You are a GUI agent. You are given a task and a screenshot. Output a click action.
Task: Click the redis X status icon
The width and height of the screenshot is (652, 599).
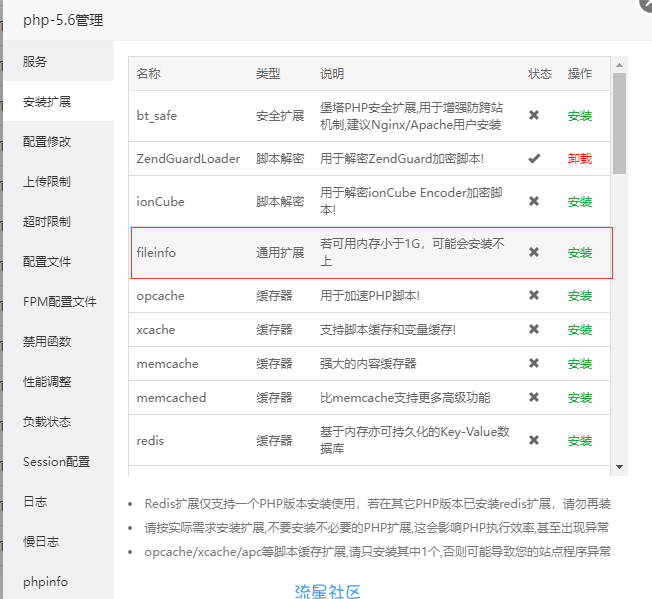tap(534, 440)
